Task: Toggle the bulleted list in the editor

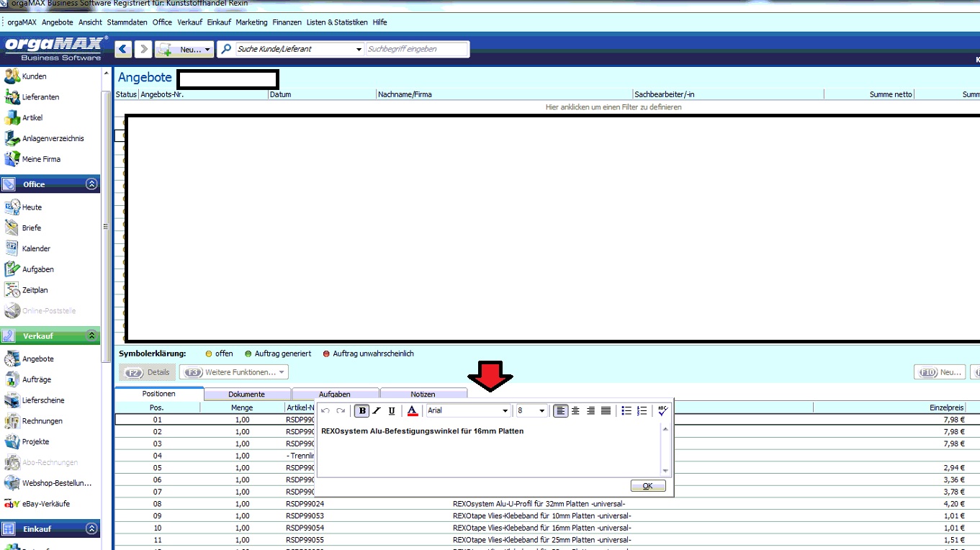Action: (x=626, y=411)
